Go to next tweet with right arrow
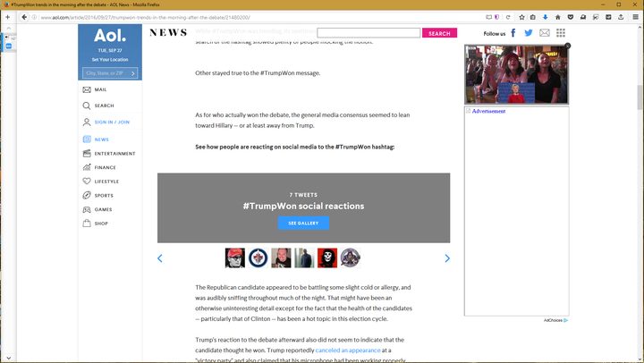Viewport: 644px width, 363px height. 447,258
